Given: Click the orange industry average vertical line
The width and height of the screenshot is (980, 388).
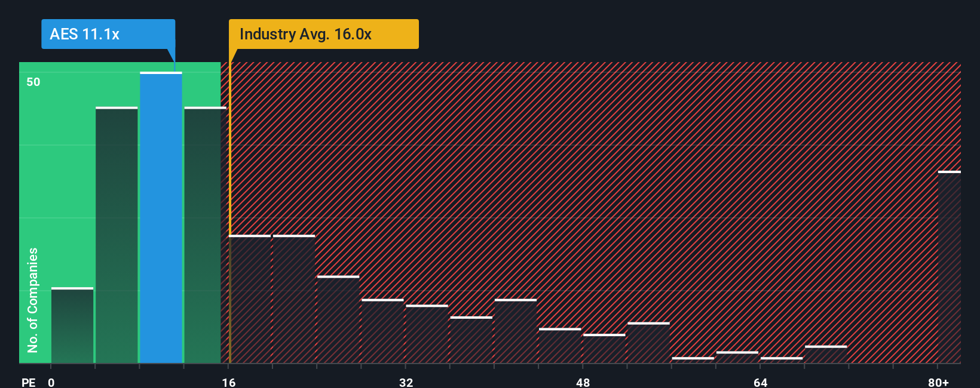Looking at the screenshot, I should click(x=229, y=213).
